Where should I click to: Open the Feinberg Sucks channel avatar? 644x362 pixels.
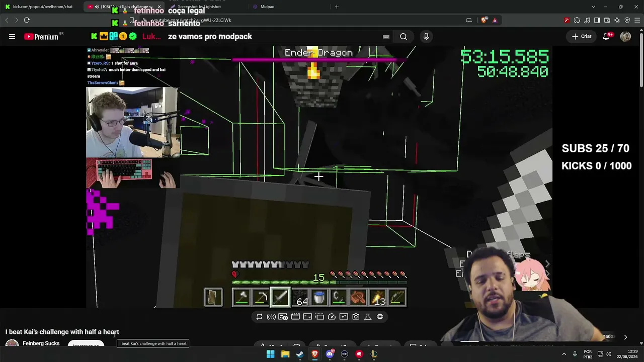[12, 344]
